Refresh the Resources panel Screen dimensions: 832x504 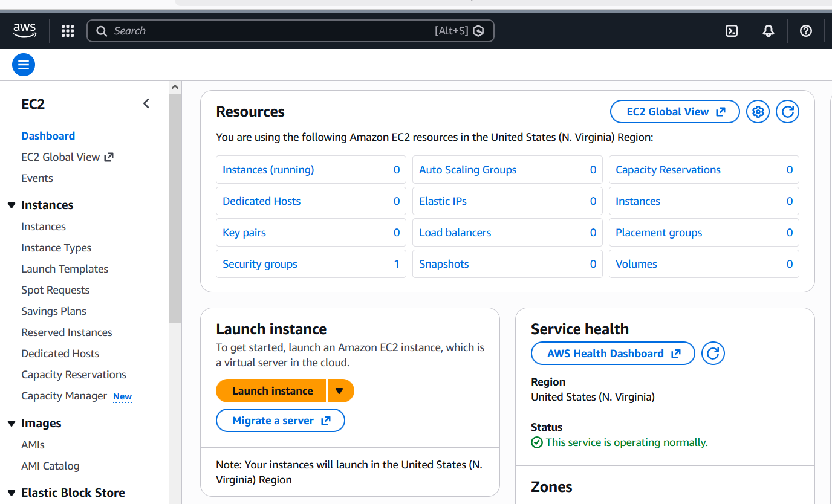point(787,111)
